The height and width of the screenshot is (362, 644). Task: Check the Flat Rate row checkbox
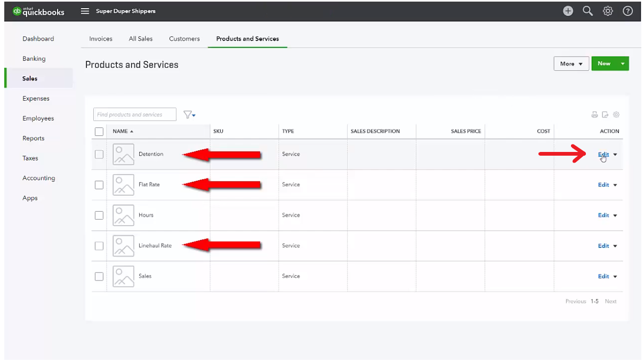[x=99, y=185]
